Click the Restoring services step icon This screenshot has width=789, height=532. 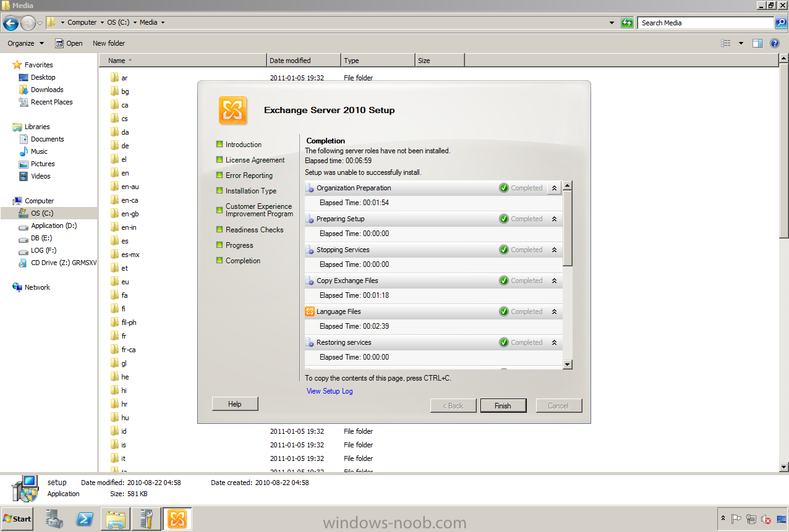tap(310, 342)
